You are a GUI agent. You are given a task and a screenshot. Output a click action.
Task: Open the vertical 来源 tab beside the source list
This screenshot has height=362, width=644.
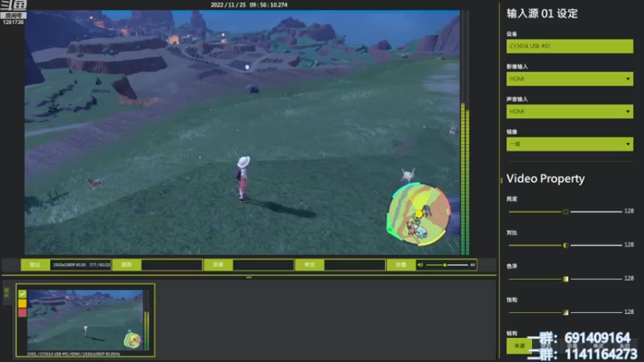point(6,293)
